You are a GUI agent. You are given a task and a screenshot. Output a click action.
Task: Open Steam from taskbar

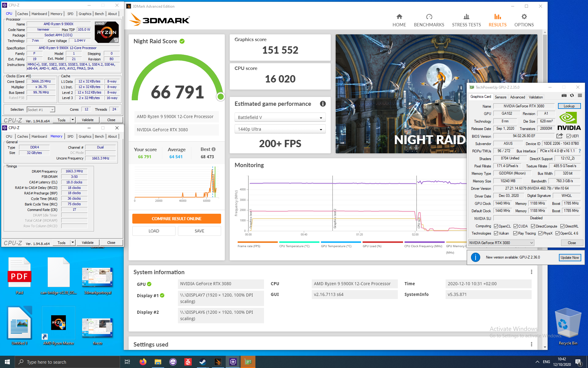pyautogui.click(x=203, y=362)
